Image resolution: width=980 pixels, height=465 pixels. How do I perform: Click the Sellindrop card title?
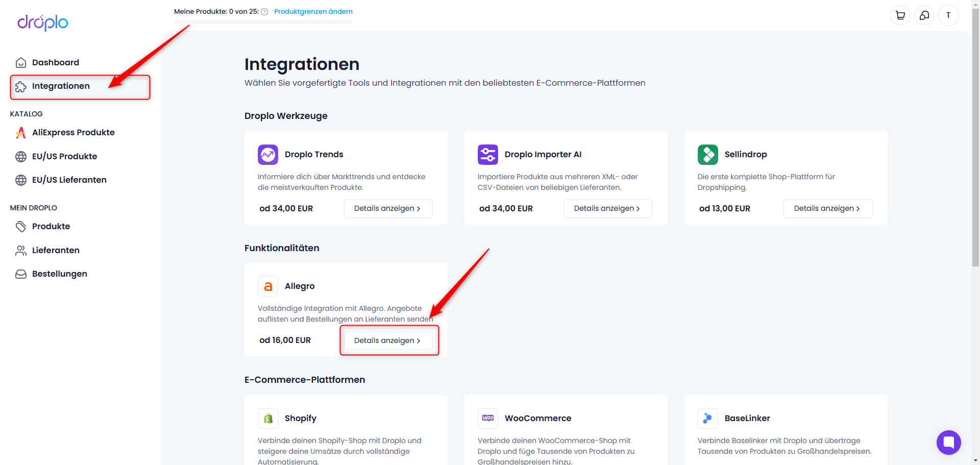(x=746, y=154)
